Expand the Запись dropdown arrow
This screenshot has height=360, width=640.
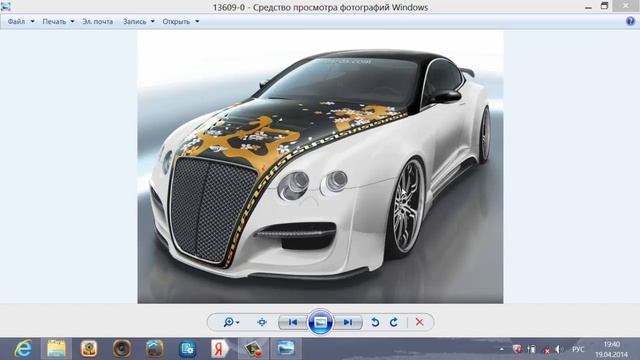[x=153, y=22]
